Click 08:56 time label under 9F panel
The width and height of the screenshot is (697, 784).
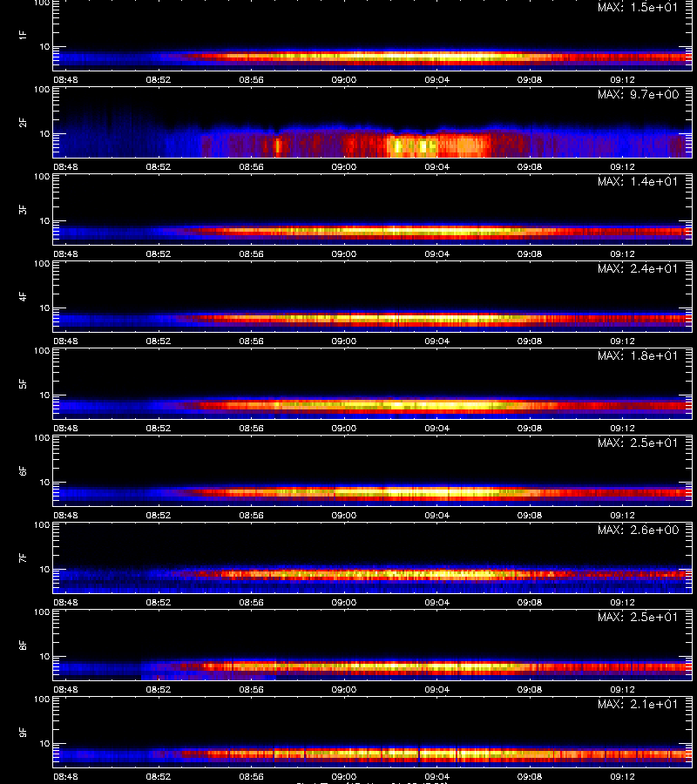pos(251,776)
